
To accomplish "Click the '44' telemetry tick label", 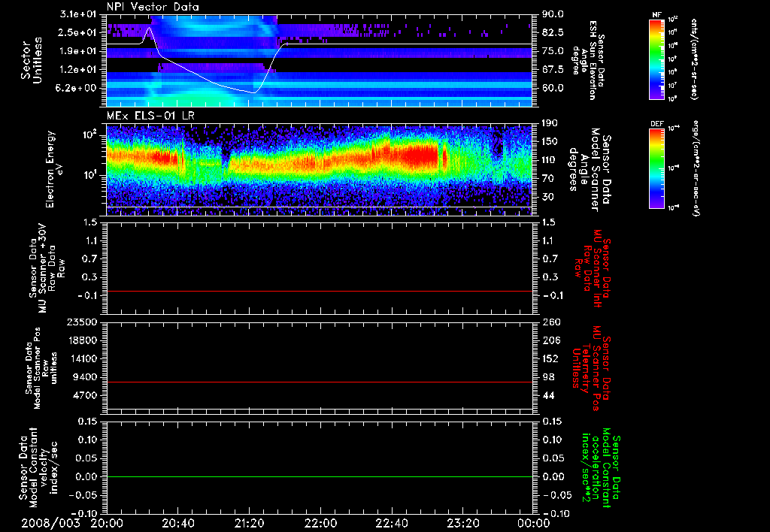I will point(548,395).
